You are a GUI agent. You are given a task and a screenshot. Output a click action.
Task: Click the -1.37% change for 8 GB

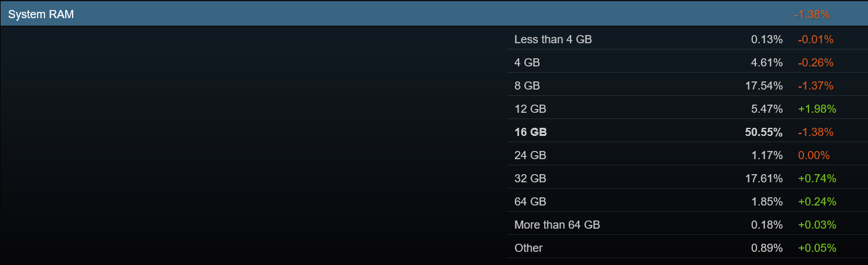tap(815, 86)
